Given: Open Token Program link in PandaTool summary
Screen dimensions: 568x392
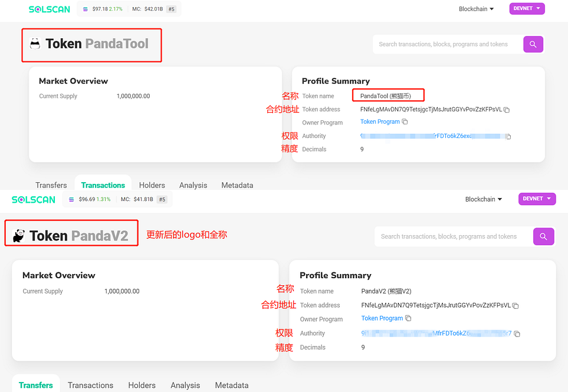Looking at the screenshot, I should (x=380, y=121).
